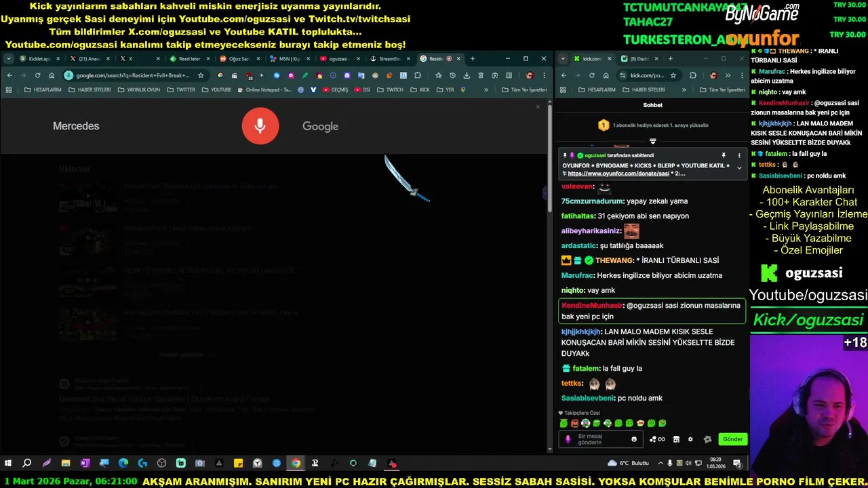
Task: Click the username THEWANG in chat
Action: click(614, 260)
